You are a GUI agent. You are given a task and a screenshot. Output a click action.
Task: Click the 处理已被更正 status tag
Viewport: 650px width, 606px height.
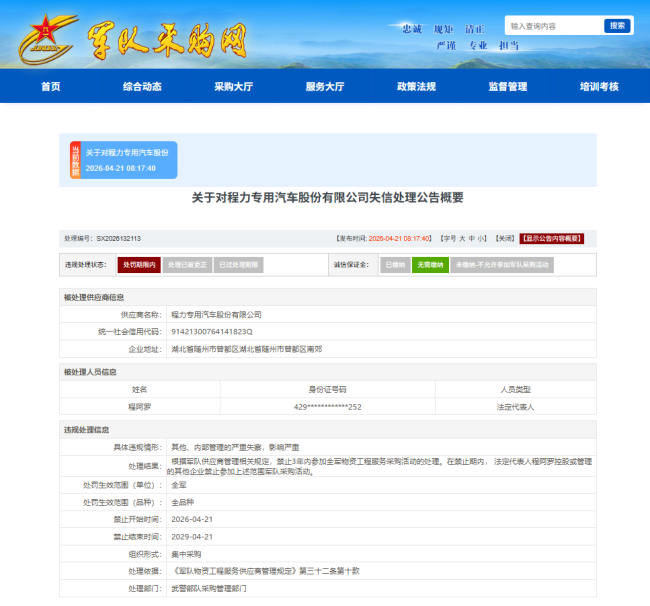[x=187, y=265]
